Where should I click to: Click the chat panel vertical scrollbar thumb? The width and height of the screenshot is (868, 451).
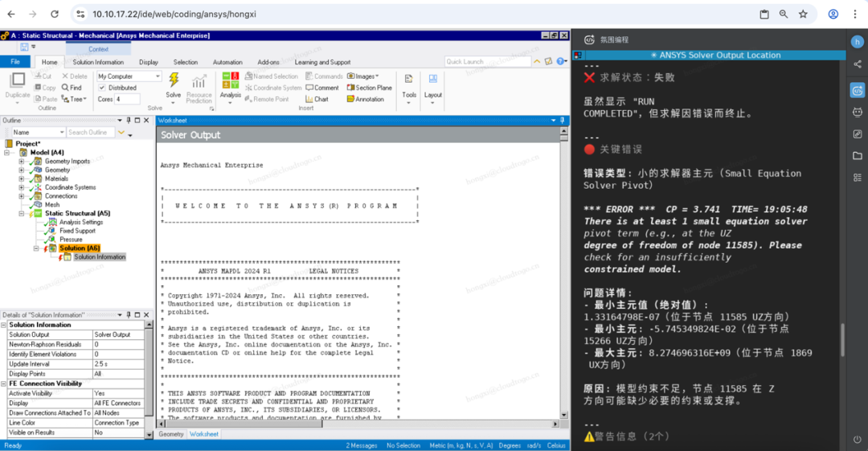click(842, 339)
